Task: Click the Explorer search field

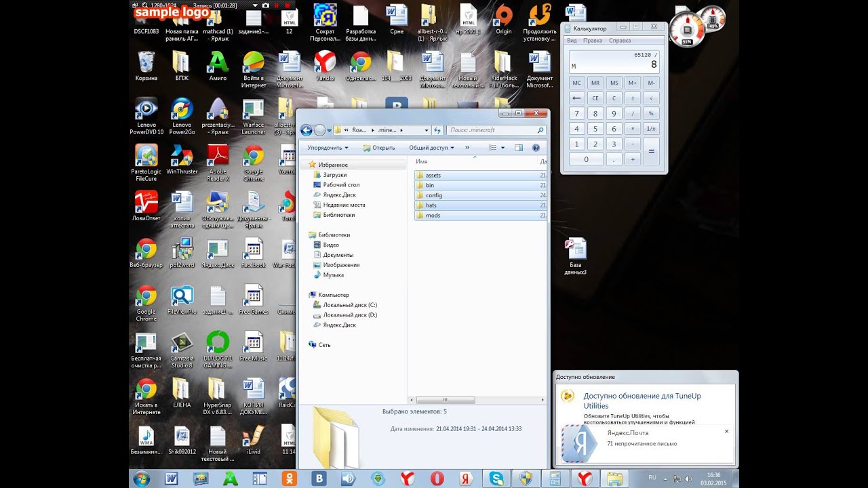Action: pyautogui.click(x=496, y=130)
